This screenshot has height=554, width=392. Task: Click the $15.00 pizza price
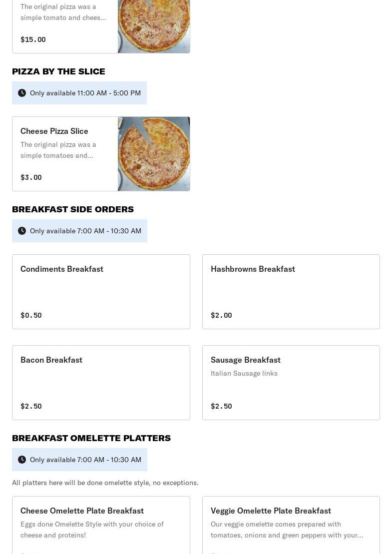click(x=33, y=39)
